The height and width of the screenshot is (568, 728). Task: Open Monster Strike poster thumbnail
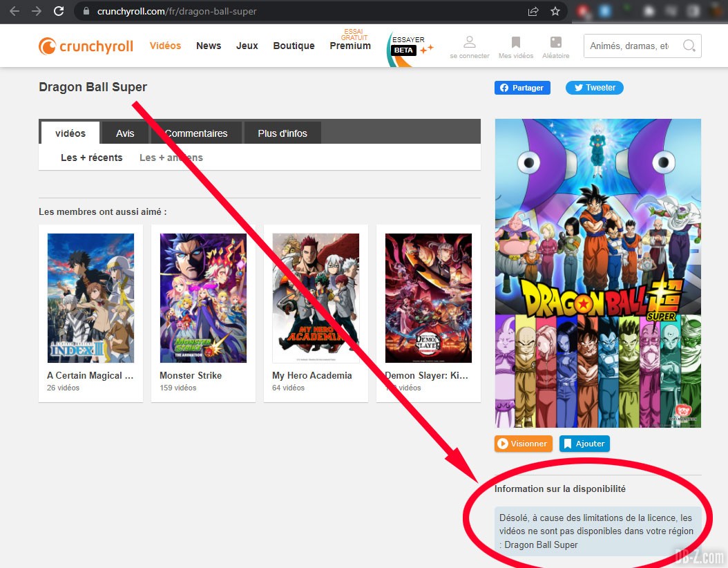tap(203, 298)
